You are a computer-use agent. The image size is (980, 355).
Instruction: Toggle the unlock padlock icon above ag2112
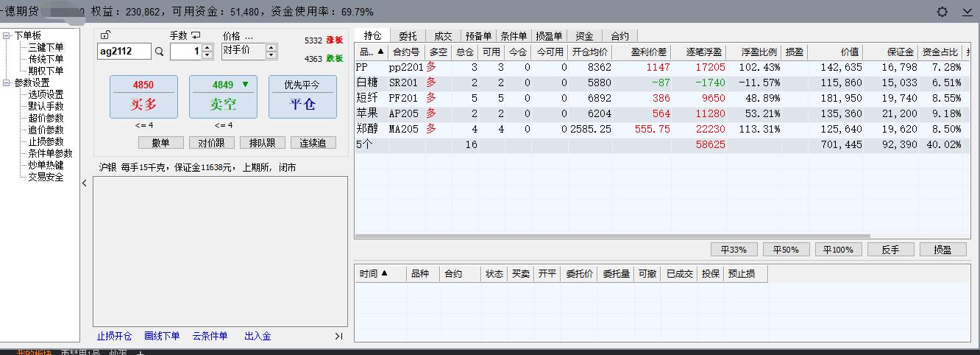[x=105, y=35]
